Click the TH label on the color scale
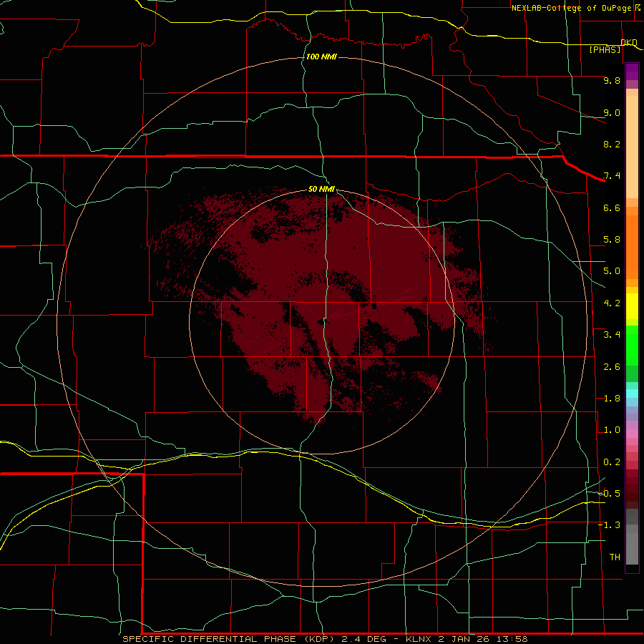644x644 pixels. (615, 557)
